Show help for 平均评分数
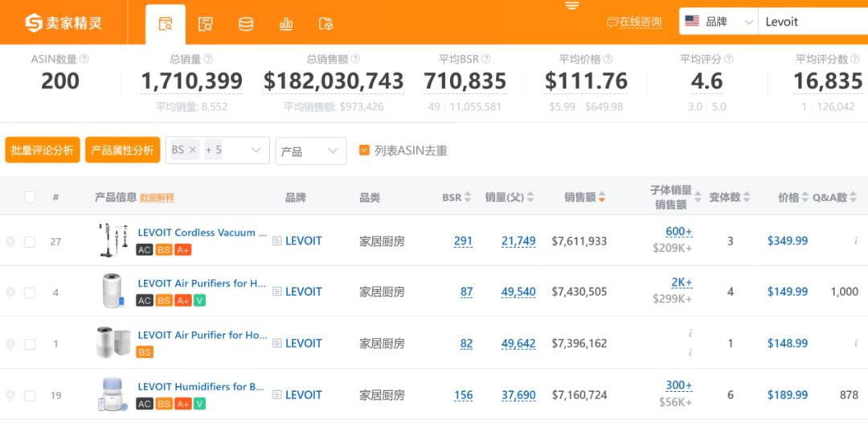The image size is (868, 424). pyautogui.click(x=855, y=59)
